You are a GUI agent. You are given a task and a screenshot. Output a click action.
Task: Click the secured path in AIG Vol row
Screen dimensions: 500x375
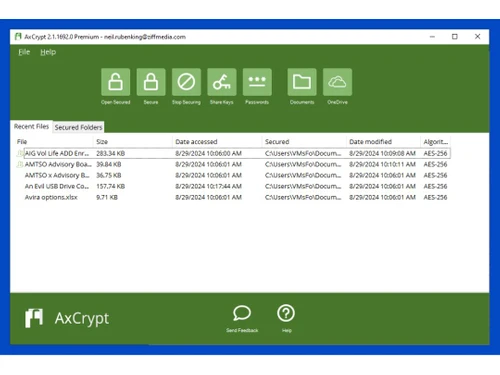(303, 153)
